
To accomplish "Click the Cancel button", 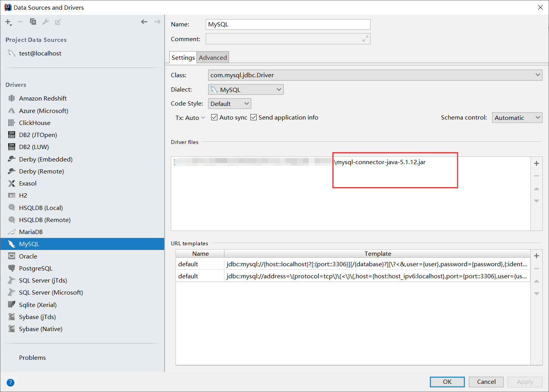I will 486,382.
